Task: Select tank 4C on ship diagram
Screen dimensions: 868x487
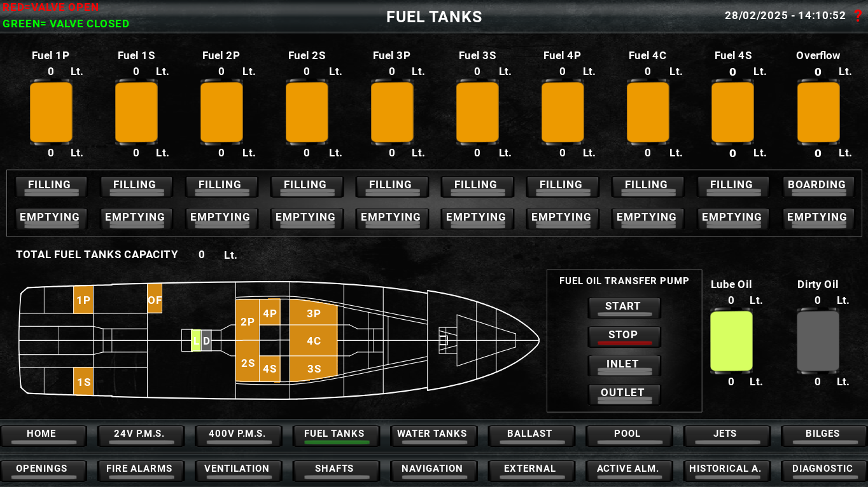Action: tap(314, 341)
